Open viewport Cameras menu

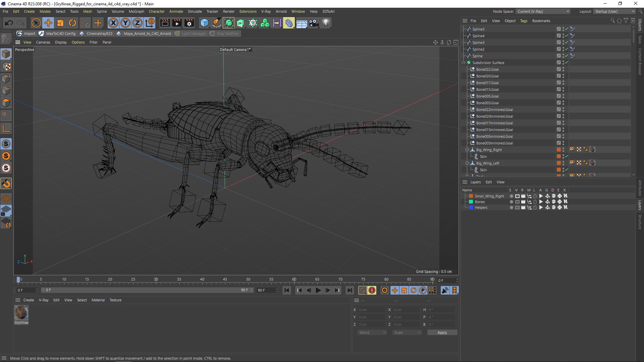coord(43,42)
